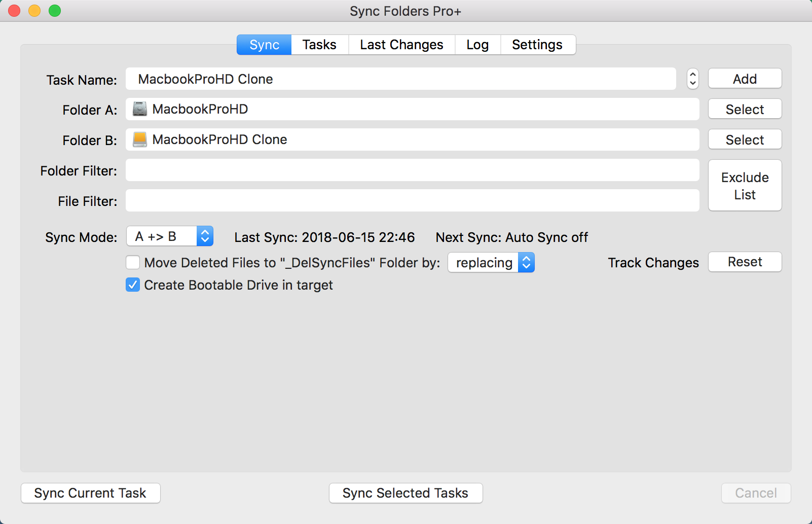
Task: Open the Settings tab
Action: click(x=537, y=45)
